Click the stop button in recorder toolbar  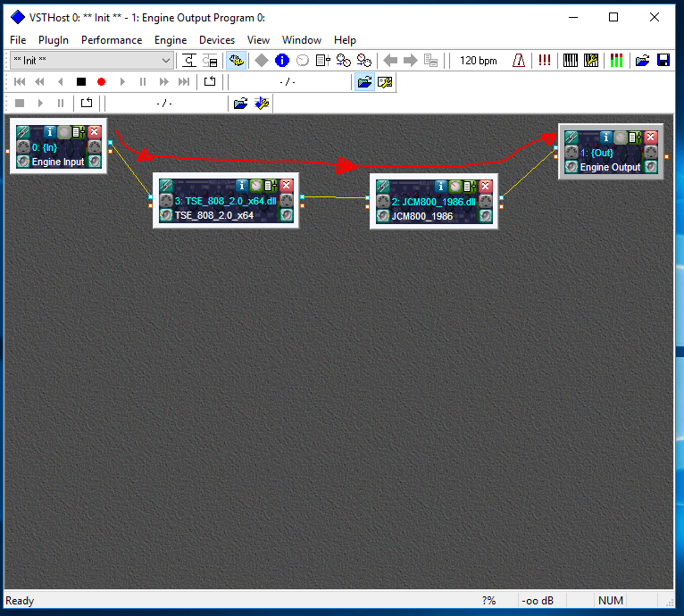(20, 103)
